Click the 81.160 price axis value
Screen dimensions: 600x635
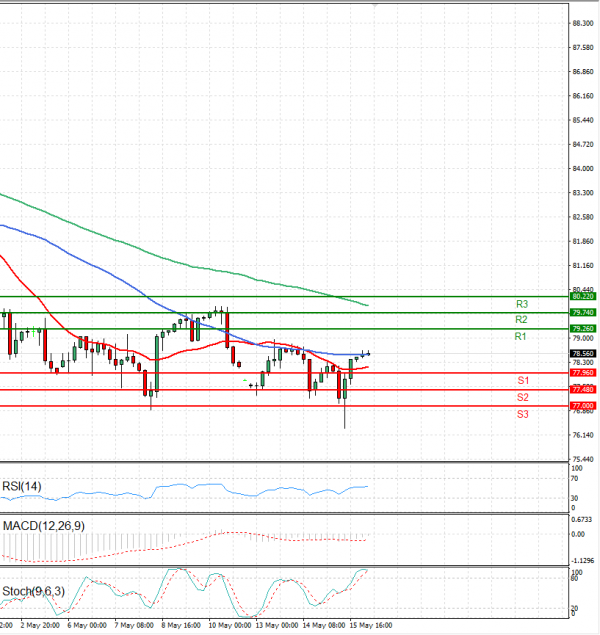(583, 266)
